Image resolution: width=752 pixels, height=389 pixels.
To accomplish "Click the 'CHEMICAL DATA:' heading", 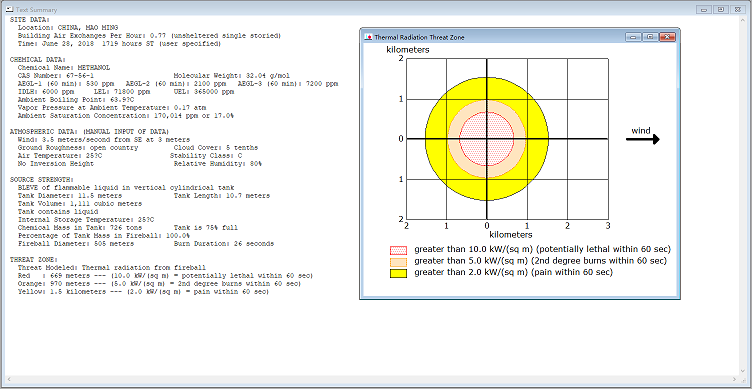I will pos(37,60).
